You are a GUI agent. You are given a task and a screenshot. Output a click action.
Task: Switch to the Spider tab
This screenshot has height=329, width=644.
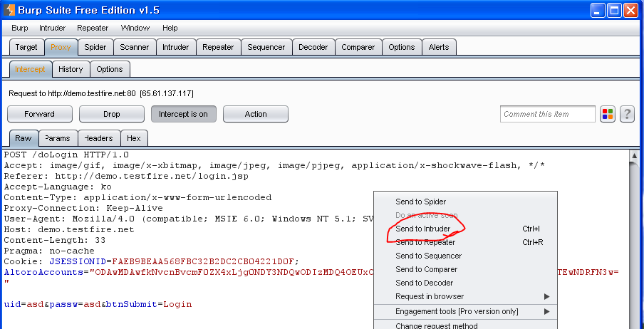pos(95,47)
